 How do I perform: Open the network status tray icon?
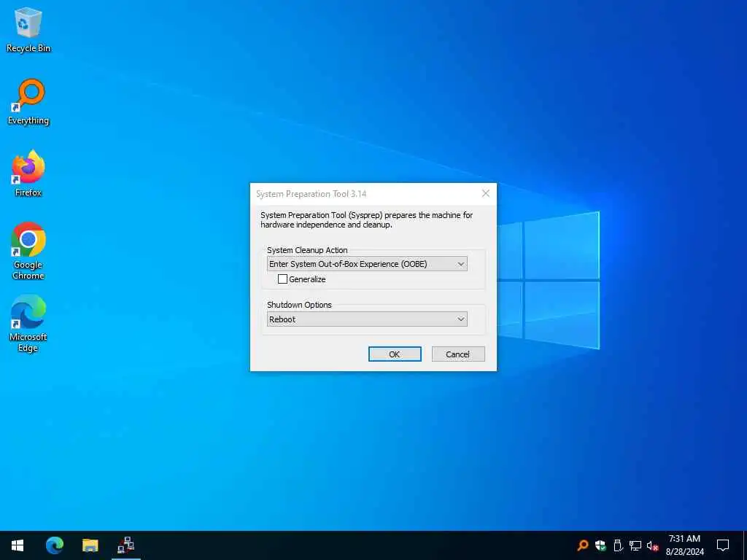(x=635, y=545)
